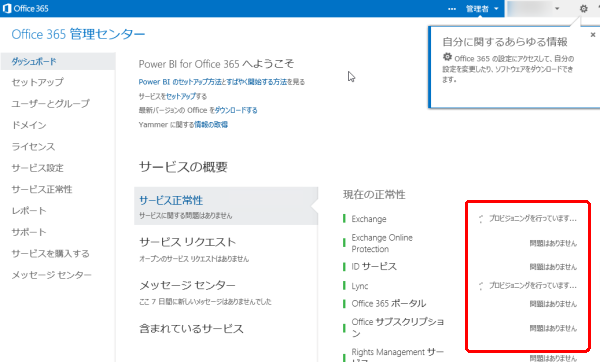Click the Lync service entry

(x=360, y=286)
